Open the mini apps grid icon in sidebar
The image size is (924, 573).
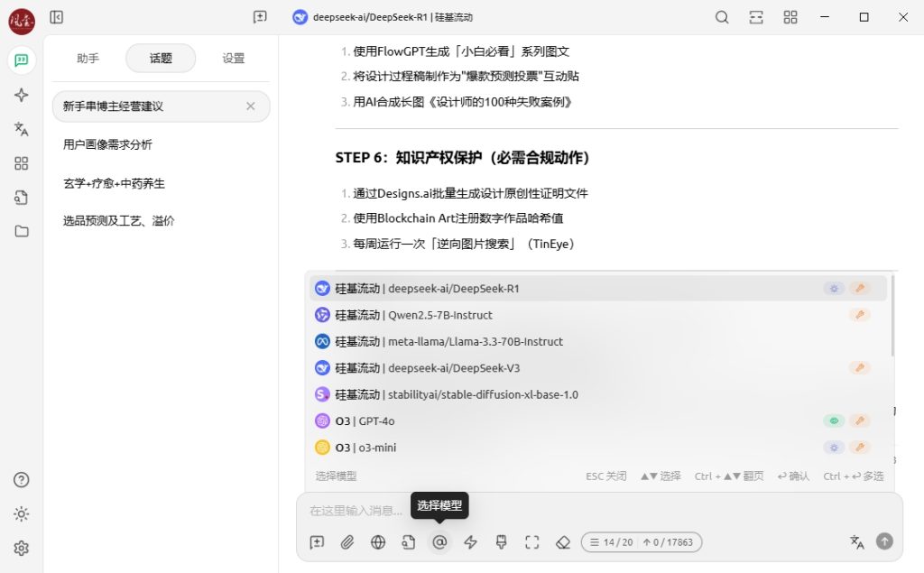(x=22, y=163)
